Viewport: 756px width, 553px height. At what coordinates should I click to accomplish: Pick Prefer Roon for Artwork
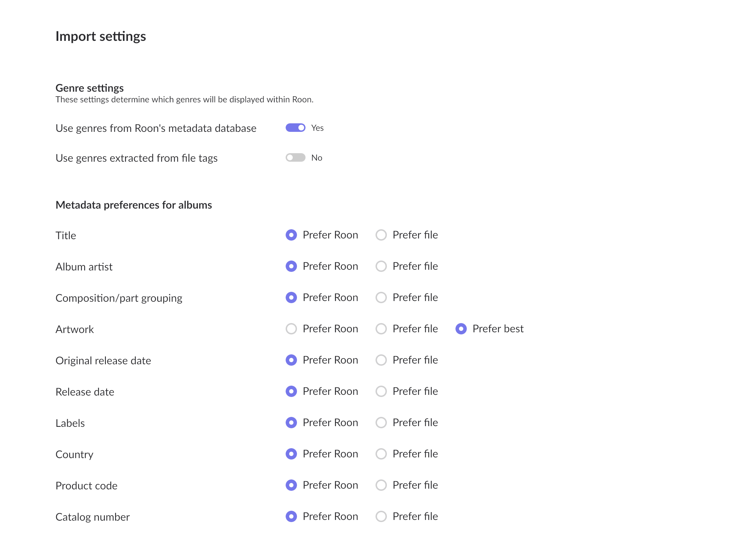point(291,329)
